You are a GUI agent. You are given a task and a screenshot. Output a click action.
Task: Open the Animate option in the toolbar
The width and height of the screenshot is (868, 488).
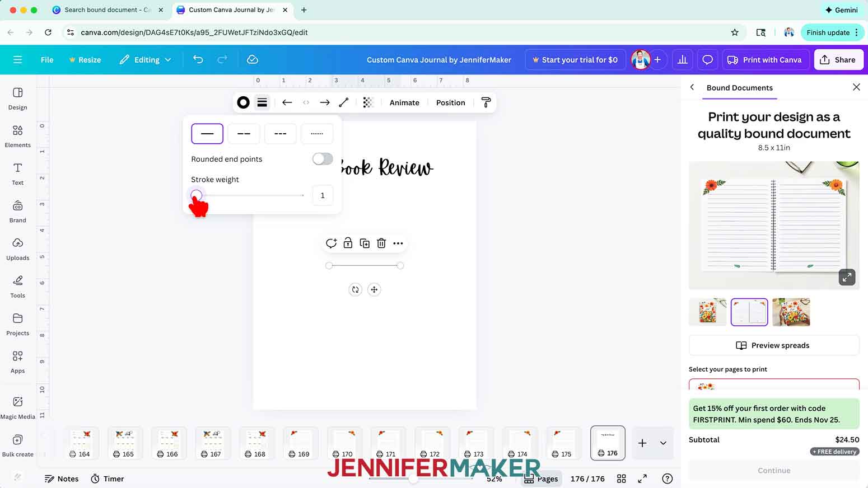click(x=404, y=102)
